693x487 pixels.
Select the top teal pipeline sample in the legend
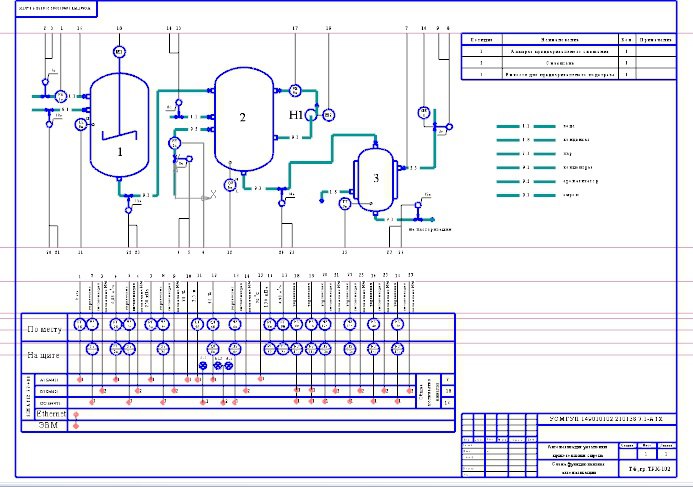[526, 126]
